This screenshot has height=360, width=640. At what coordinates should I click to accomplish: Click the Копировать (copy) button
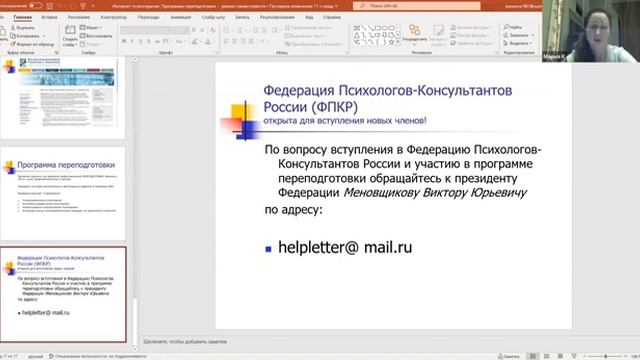(25, 36)
